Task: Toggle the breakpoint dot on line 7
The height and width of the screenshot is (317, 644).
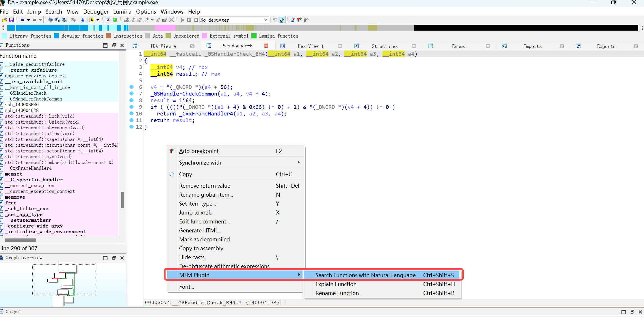Action: [x=132, y=94]
